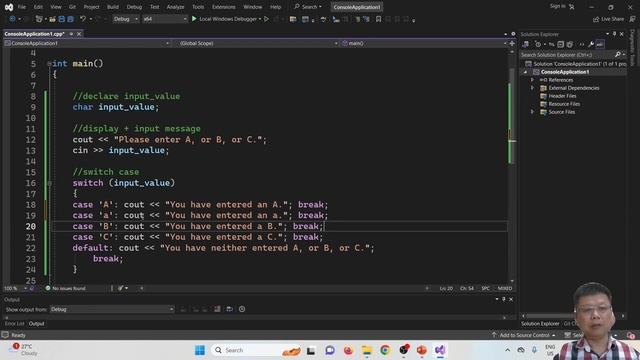
Task: Start debugging with the green play icon
Action: pos(194,19)
